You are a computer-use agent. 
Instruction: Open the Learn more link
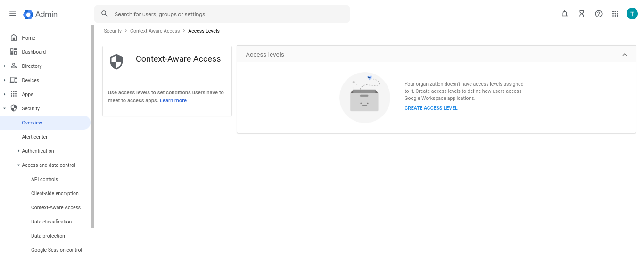coord(173,100)
